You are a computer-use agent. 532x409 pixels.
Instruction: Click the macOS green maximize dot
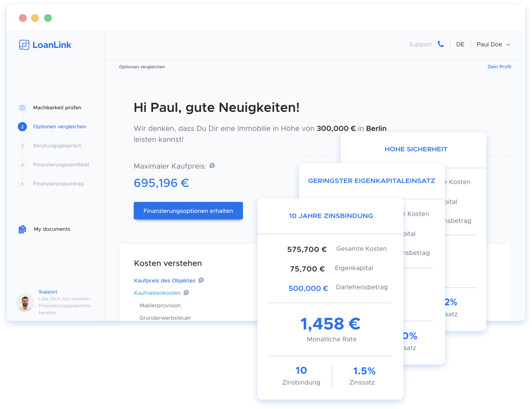coord(48,18)
